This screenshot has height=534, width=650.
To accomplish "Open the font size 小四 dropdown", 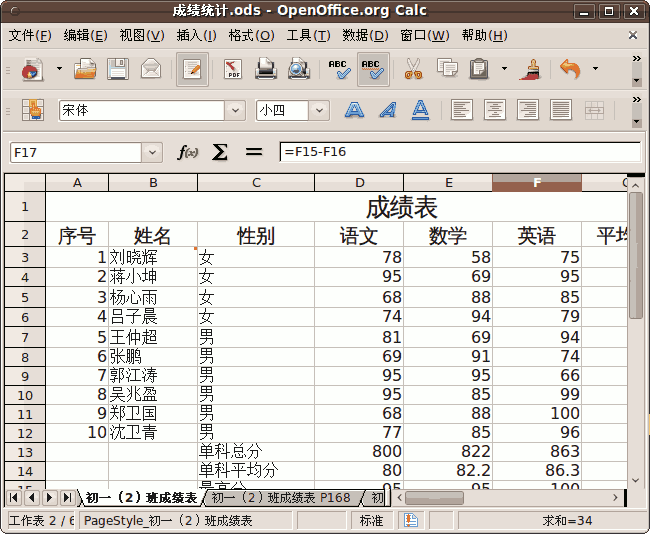I will tap(319, 110).
